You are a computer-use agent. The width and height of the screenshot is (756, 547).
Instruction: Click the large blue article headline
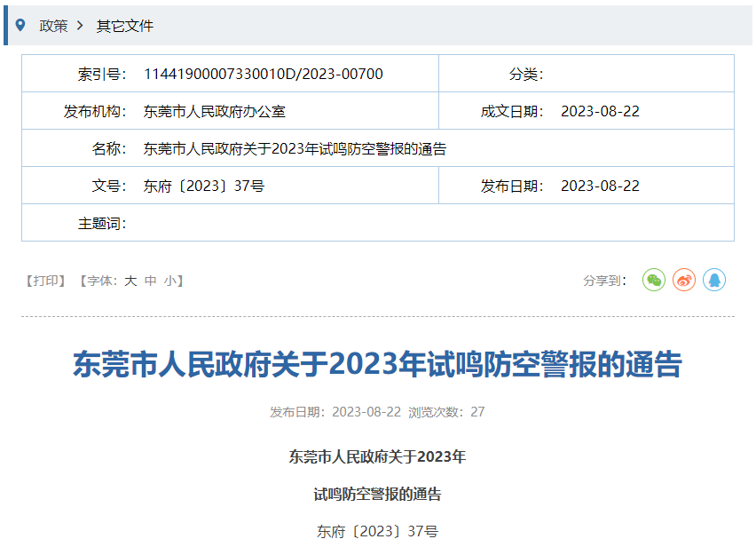coord(377,364)
